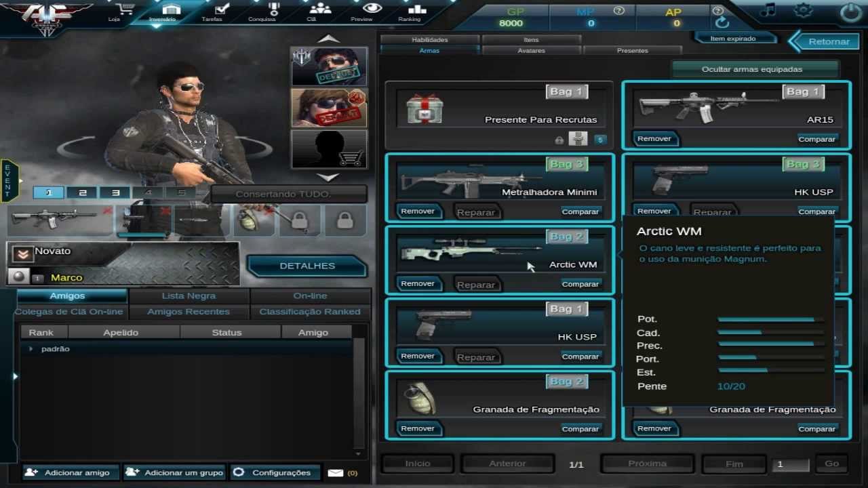Screen dimensions: 868x488
Task: Select the AR15 rifle equipment slot
Action: pos(60,220)
